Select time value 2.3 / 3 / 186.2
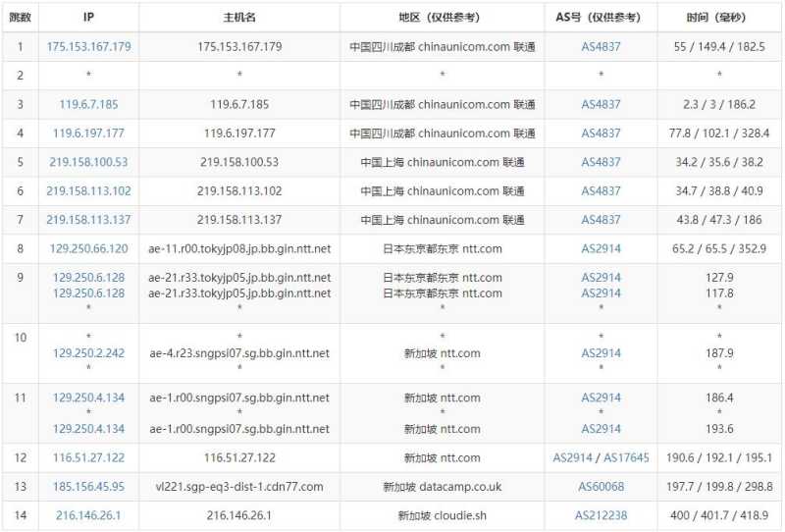Viewport: 785px width, 532px height. (x=719, y=104)
